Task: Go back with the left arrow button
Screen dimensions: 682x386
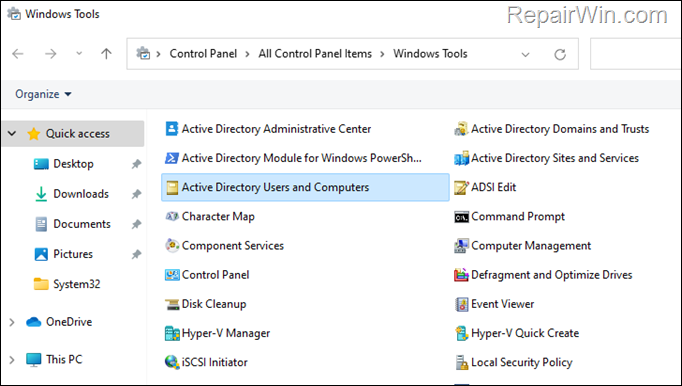Action: coord(18,54)
